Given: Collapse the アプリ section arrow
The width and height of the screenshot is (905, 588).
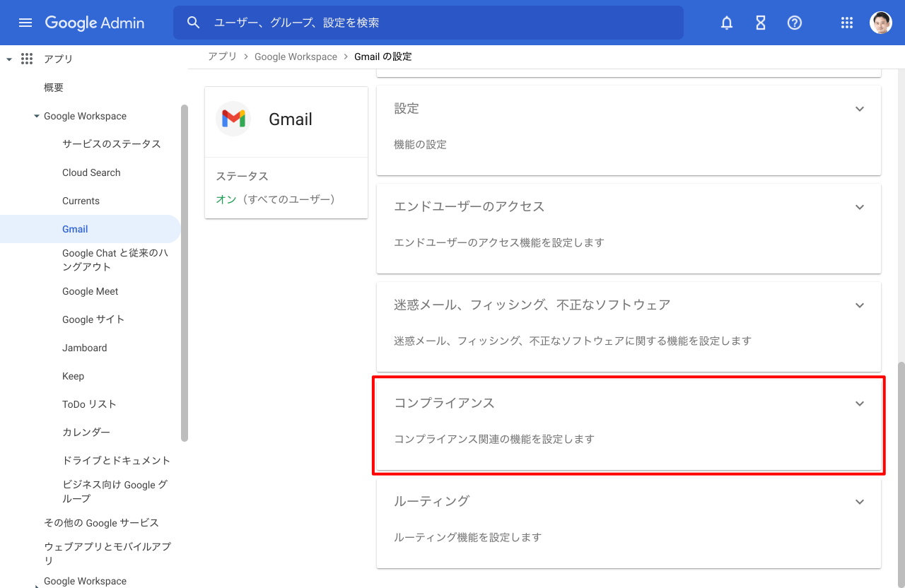Looking at the screenshot, I should pos(9,59).
